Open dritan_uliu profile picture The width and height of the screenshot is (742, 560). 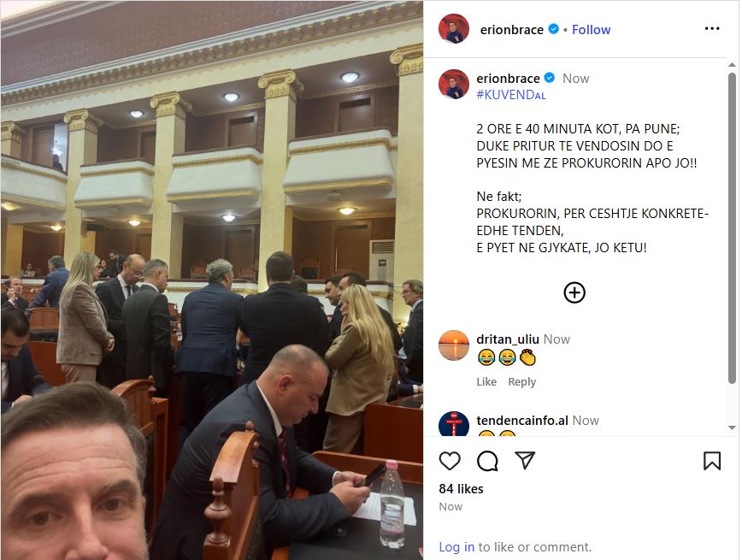tap(453, 345)
